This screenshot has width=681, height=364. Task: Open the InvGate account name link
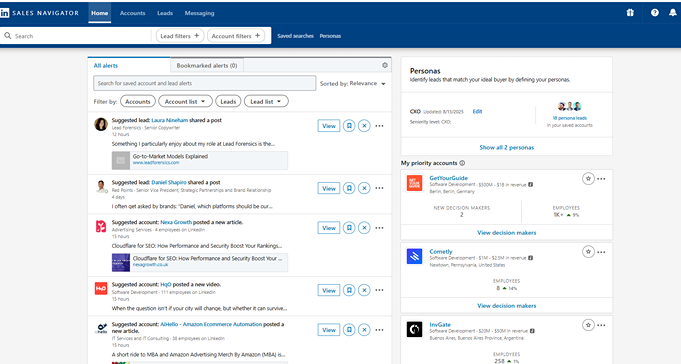[x=440, y=324]
